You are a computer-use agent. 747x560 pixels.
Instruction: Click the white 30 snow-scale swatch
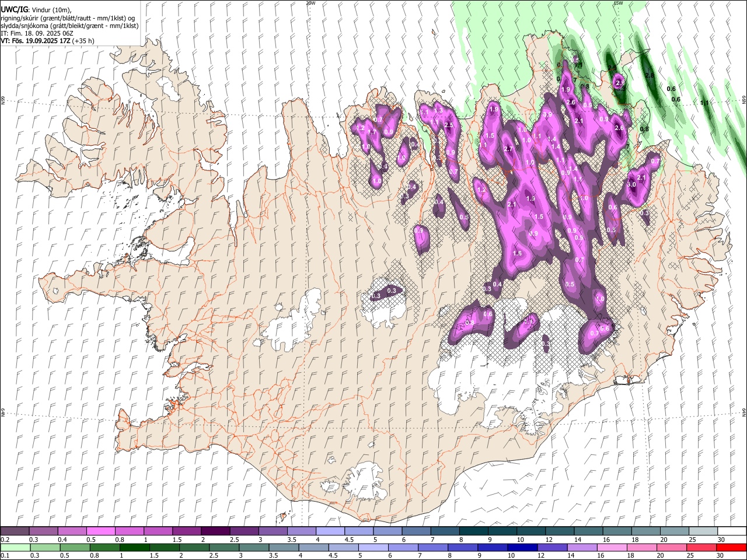coord(731,531)
